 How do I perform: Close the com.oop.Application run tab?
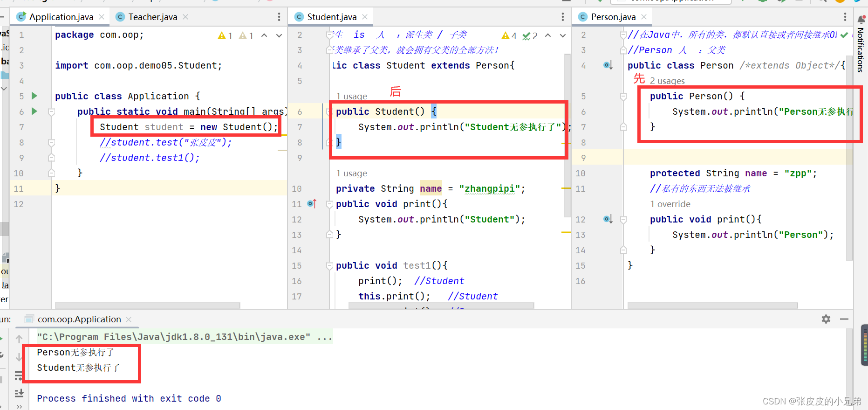click(x=129, y=320)
